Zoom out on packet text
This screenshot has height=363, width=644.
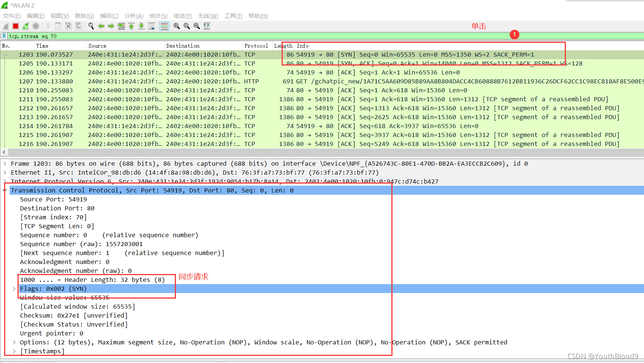[x=187, y=26]
